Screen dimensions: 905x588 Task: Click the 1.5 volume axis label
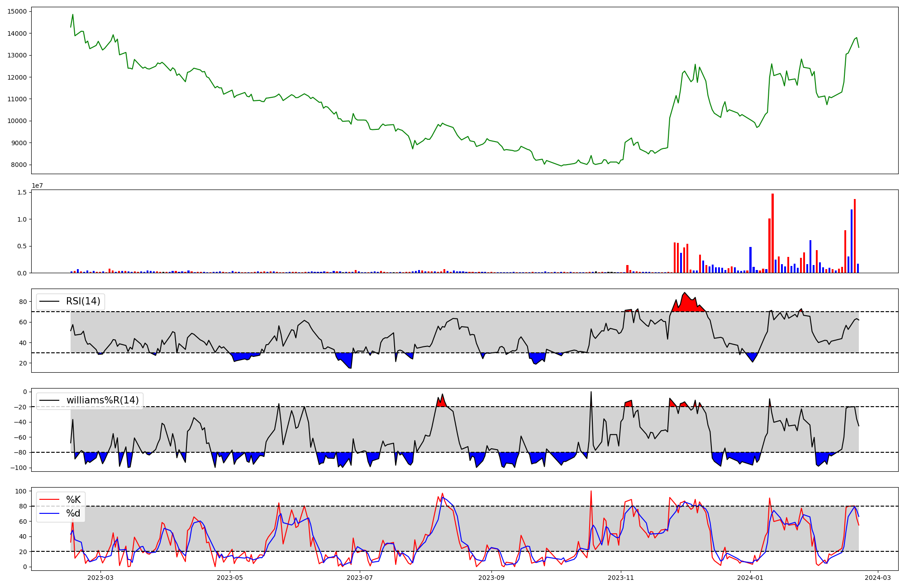point(22,192)
